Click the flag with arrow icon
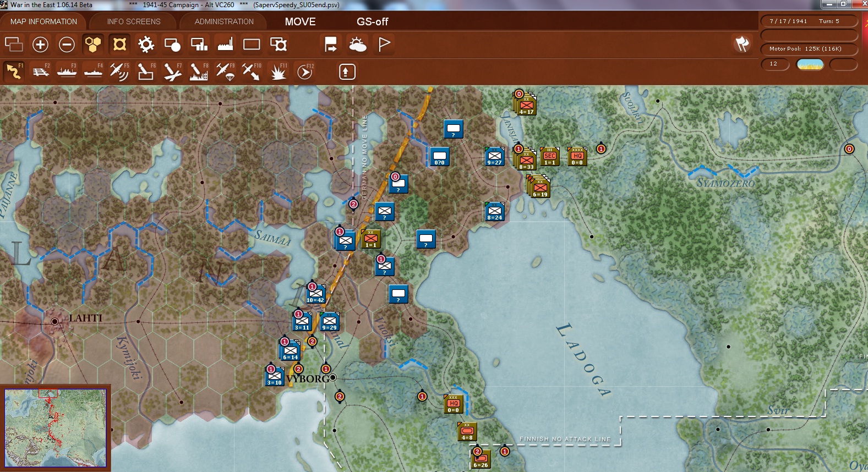868x472 pixels. (331, 45)
